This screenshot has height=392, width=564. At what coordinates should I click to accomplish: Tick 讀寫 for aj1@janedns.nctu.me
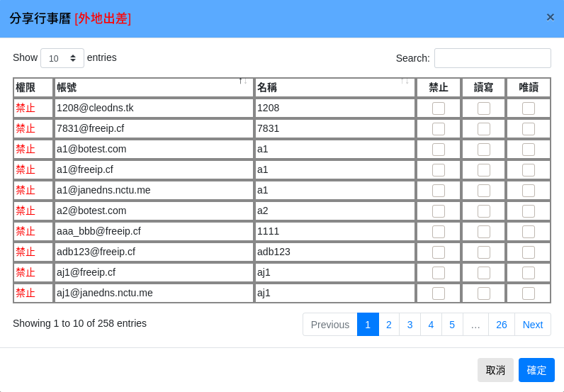484,293
